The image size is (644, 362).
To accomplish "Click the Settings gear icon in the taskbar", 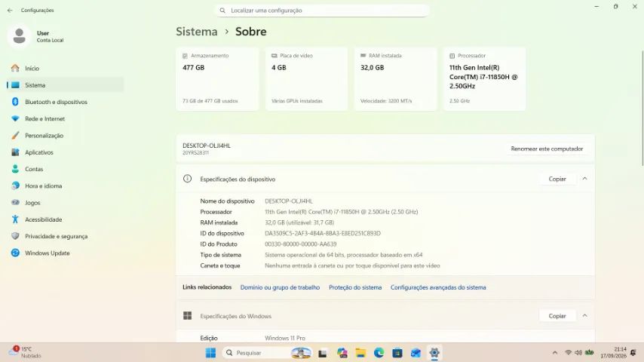I will [434, 352].
